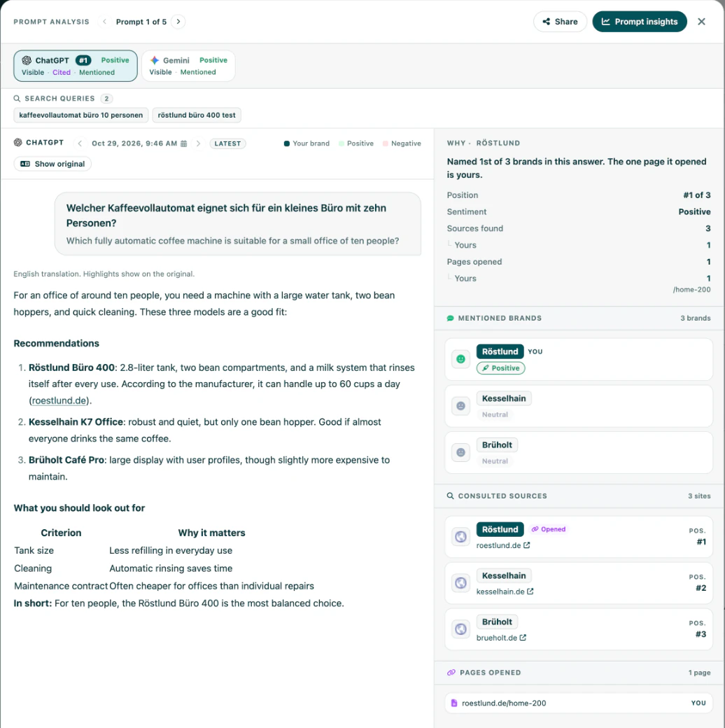Click the Share button
Viewport: 725px width, 728px height.
tap(561, 22)
